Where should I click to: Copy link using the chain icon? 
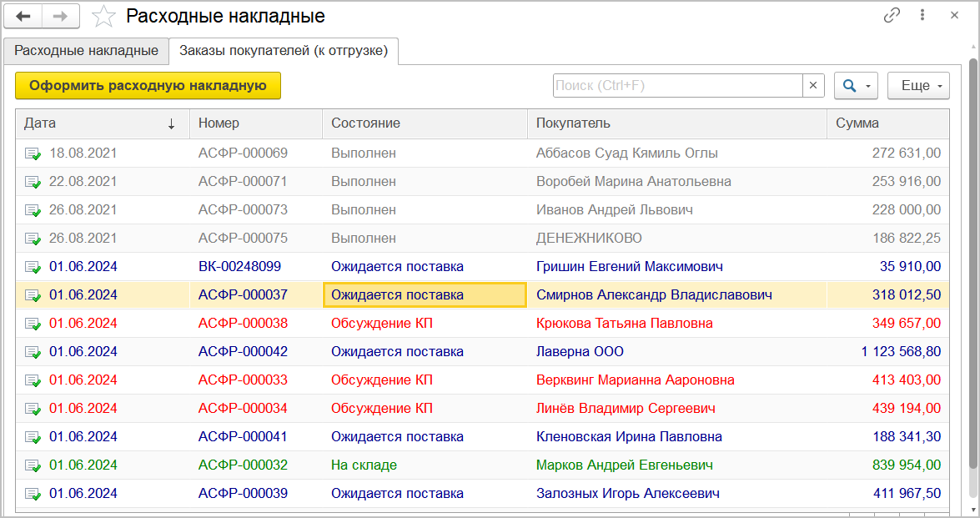[x=892, y=15]
